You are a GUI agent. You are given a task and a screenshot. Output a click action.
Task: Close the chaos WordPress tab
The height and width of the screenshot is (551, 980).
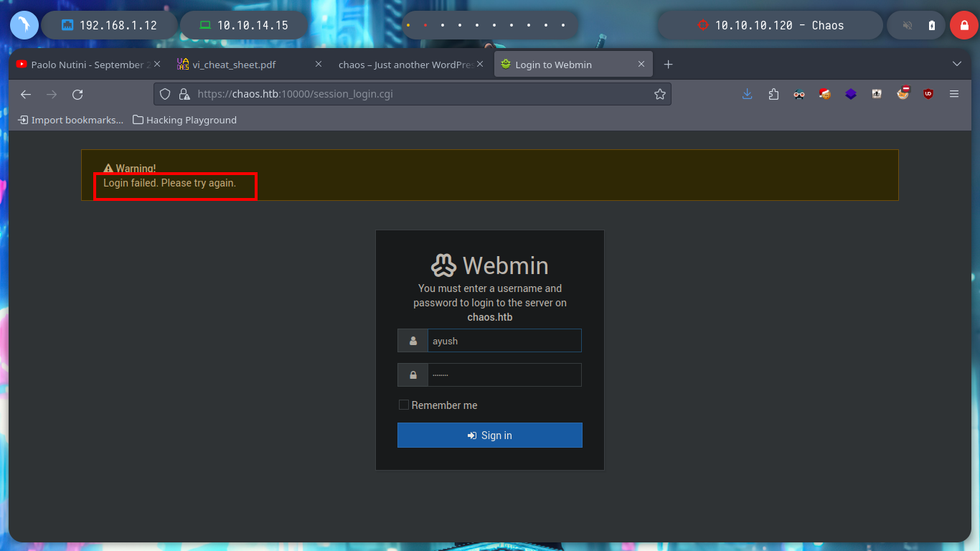coord(480,65)
